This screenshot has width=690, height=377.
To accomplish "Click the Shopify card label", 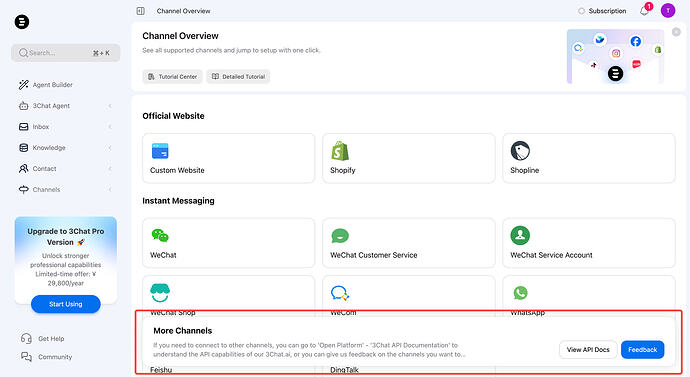I will (343, 170).
